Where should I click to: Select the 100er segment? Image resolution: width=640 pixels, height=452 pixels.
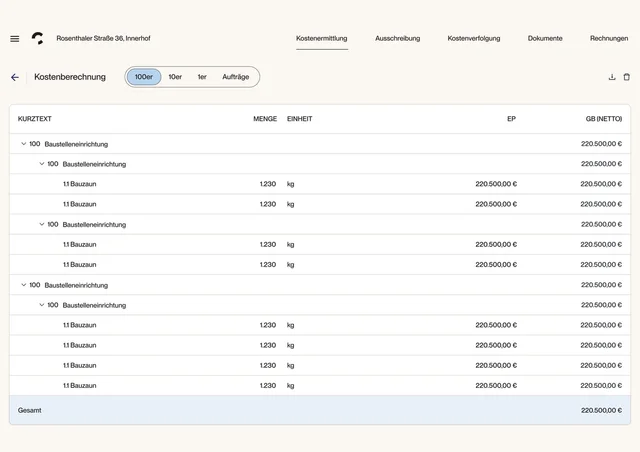coord(144,77)
